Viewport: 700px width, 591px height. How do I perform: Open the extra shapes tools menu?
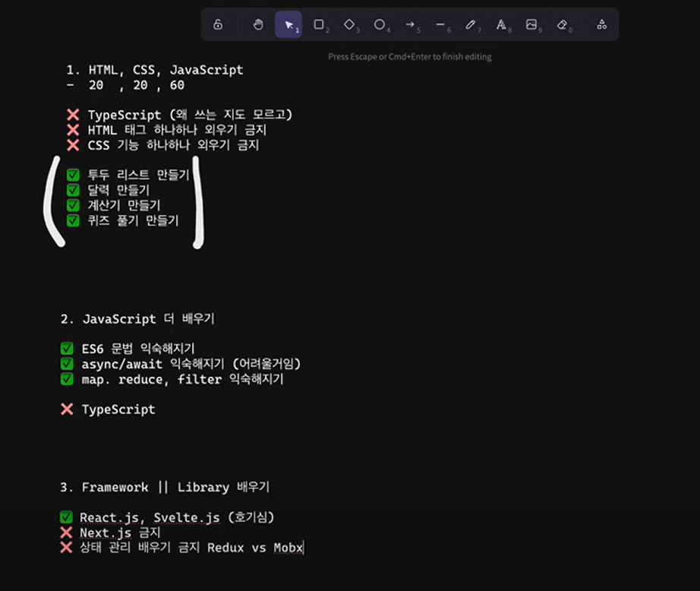[602, 24]
